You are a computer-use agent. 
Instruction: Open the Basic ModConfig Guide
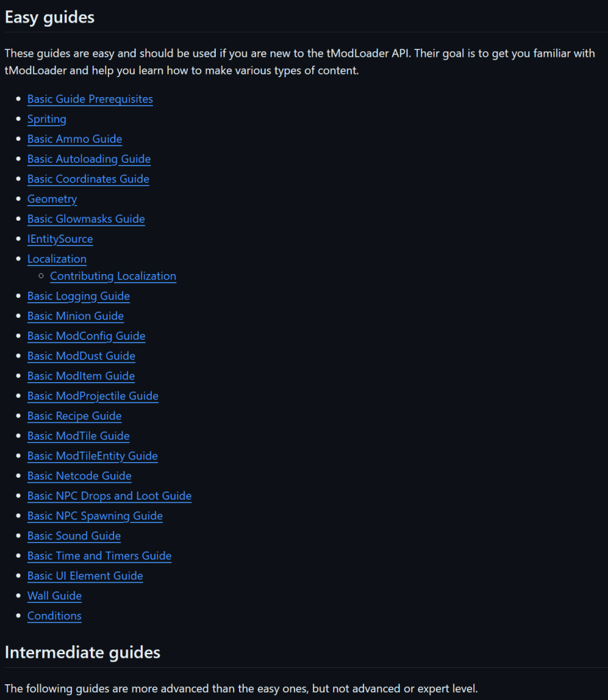tap(86, 336)
